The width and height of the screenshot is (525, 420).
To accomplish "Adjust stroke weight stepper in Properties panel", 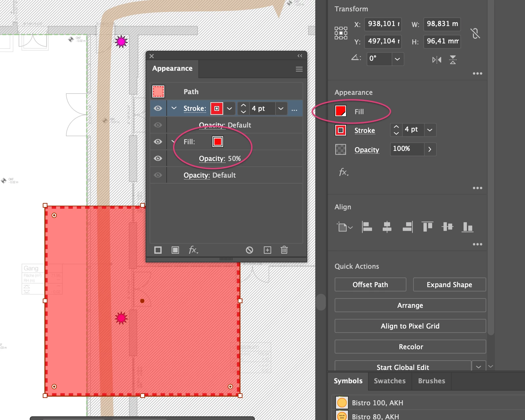I will pos(396,130).
